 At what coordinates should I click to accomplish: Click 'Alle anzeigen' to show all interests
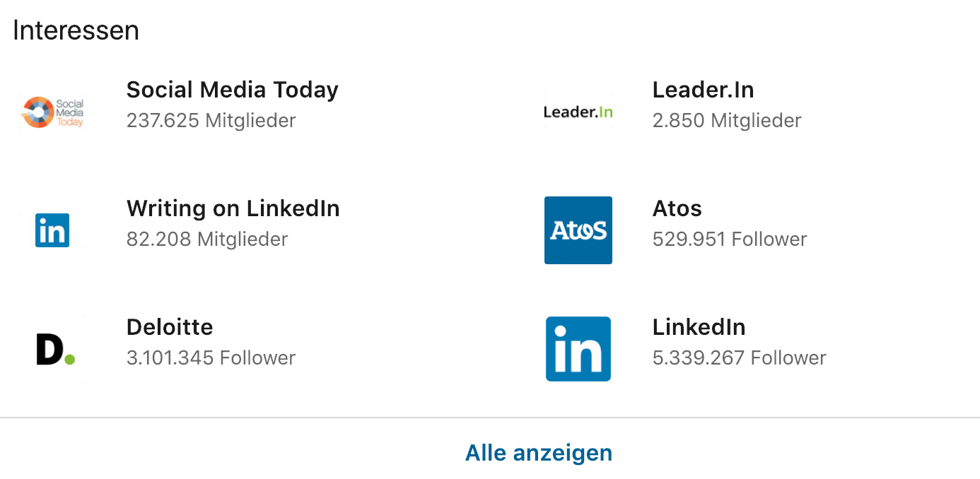pos(539,453)
